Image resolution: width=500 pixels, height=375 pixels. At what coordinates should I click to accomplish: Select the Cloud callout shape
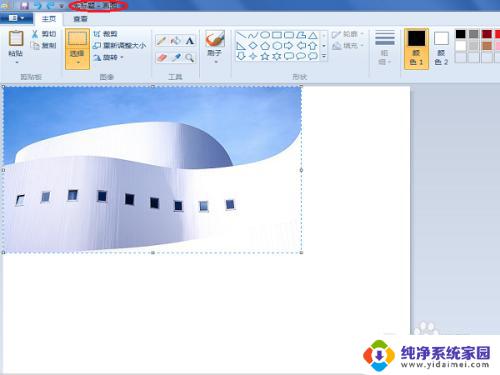click(x=313, y=56)
